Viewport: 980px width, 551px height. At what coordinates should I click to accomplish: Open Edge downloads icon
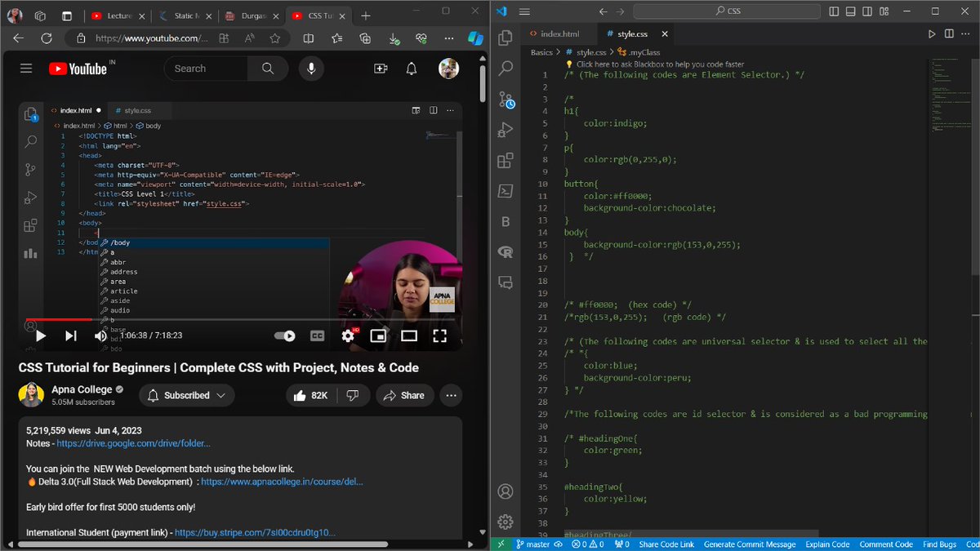tap(394, 38)
